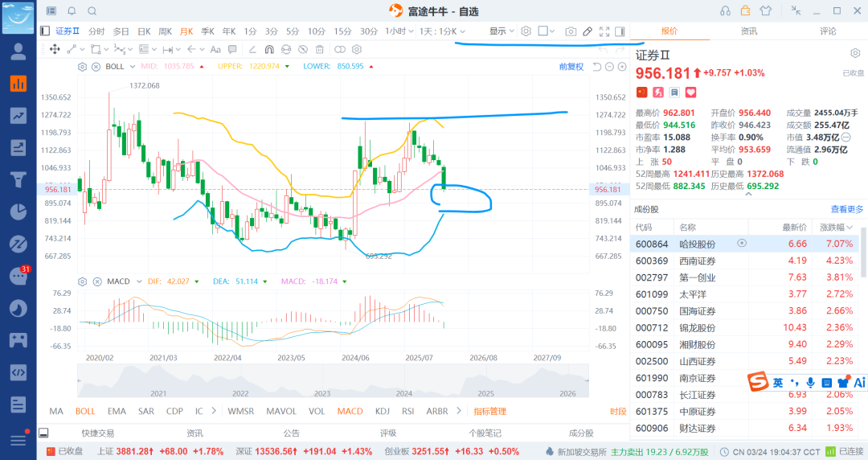This screenshot has height=460, width=868.
Task: Select the EMA indicator
Action: [x=117, y=411]
